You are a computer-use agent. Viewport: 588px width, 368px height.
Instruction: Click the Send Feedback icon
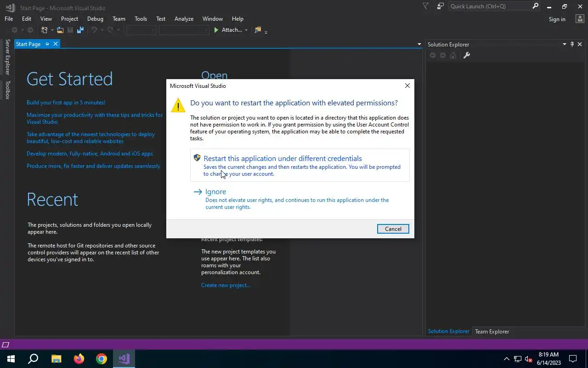click(441, 6)
